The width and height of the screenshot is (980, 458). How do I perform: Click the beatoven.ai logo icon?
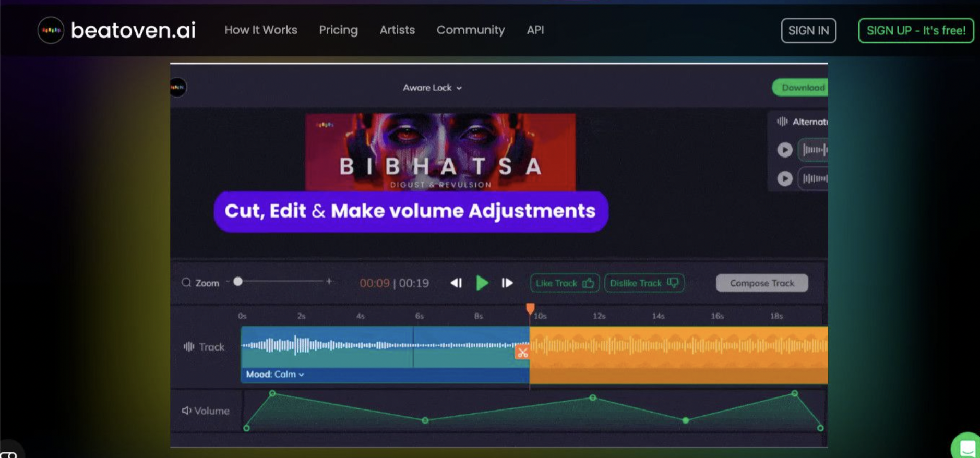[x=51, y=30]
